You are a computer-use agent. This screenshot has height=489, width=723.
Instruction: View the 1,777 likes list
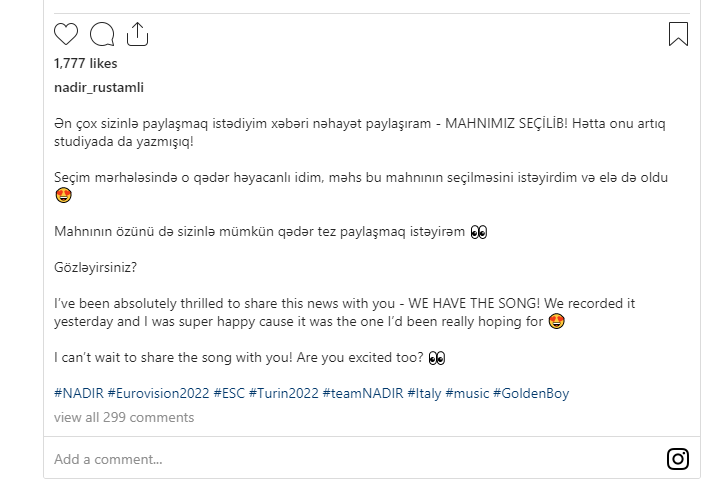[x=86, y=63]
